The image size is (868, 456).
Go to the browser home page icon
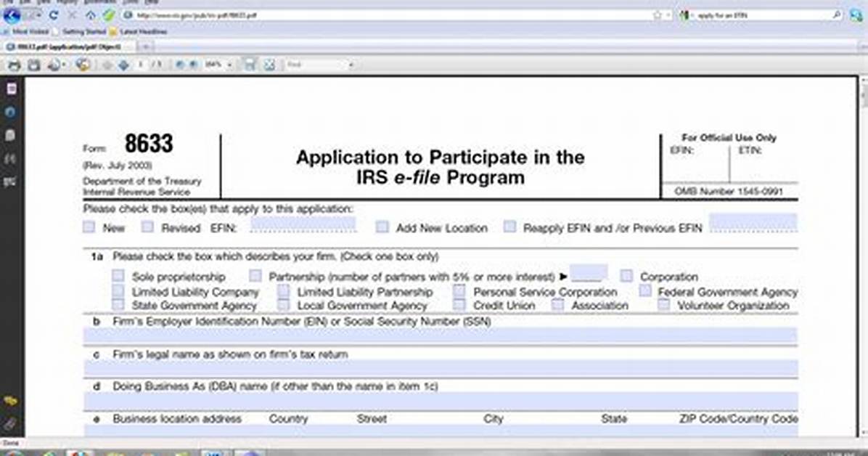[x=90, y=15]
